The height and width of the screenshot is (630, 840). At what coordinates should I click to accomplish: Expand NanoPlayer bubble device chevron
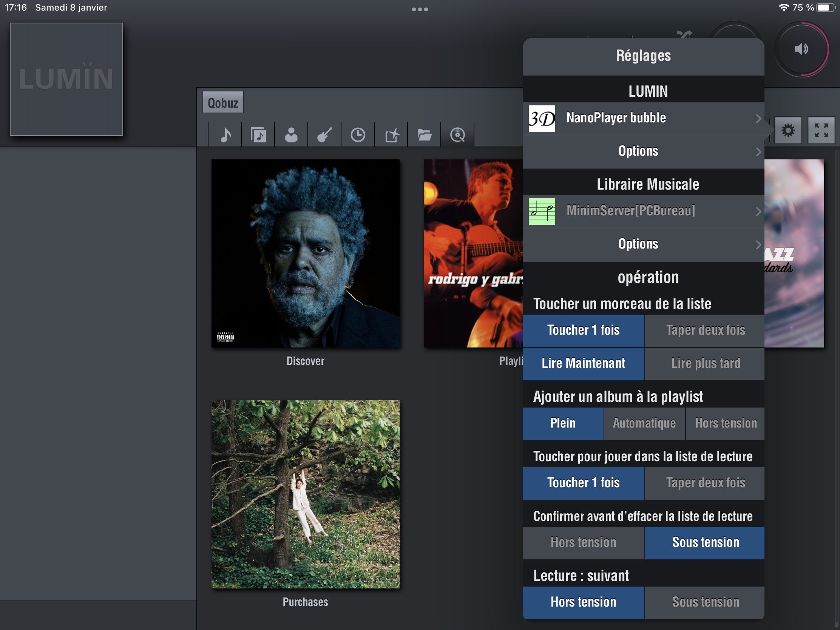758,119
